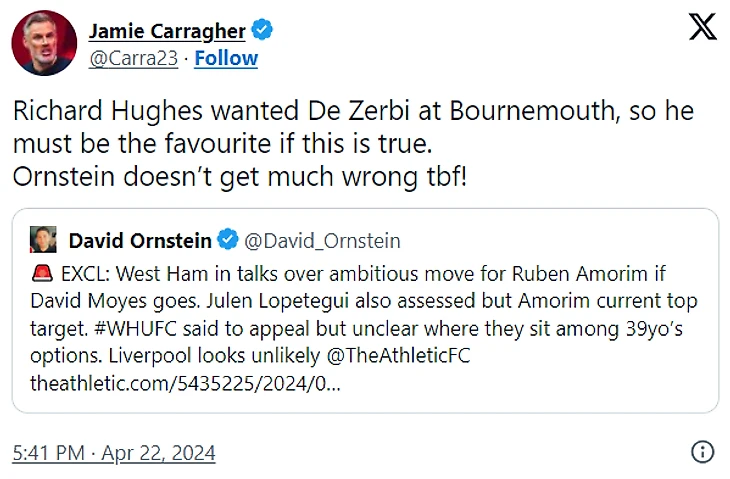The width and height of the screenshot is (730, 479).
Task: Click Jamie Carragher's profile picture
Action: (x=42, y=45)
